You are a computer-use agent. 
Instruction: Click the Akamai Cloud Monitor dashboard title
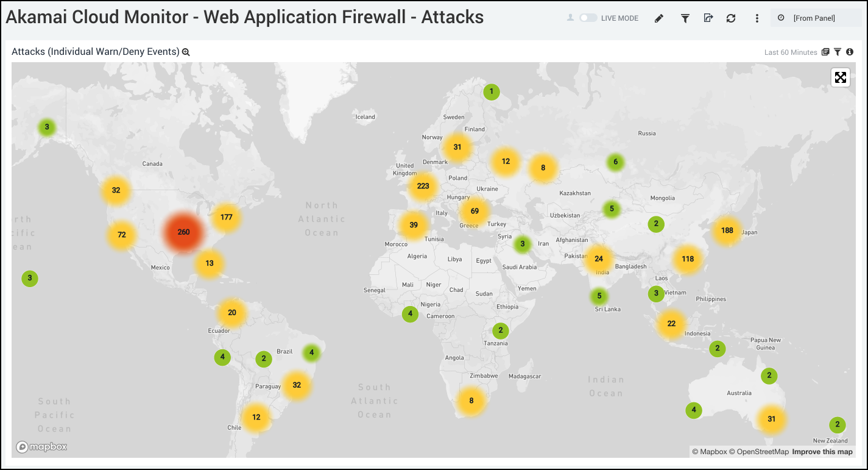244,17
